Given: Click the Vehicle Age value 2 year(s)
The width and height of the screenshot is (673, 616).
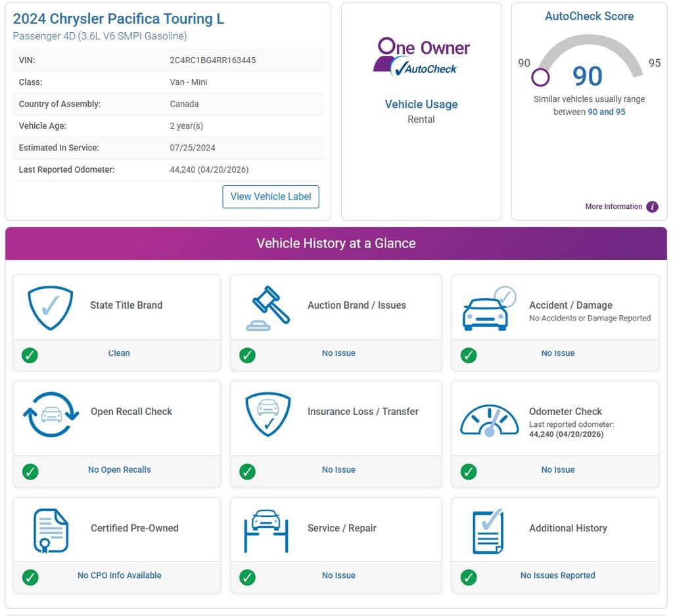Looking at the screenshot, I should [x=186, y=126].
